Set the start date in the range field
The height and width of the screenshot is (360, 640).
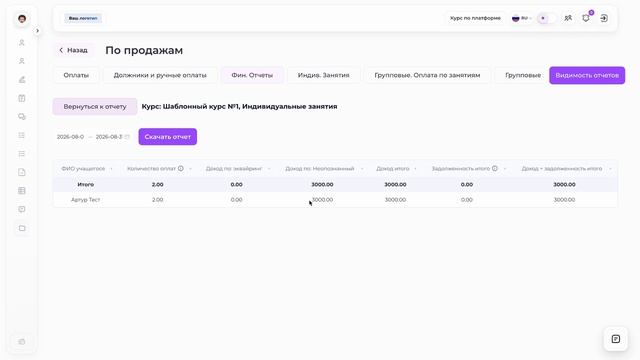coord(70,137)
